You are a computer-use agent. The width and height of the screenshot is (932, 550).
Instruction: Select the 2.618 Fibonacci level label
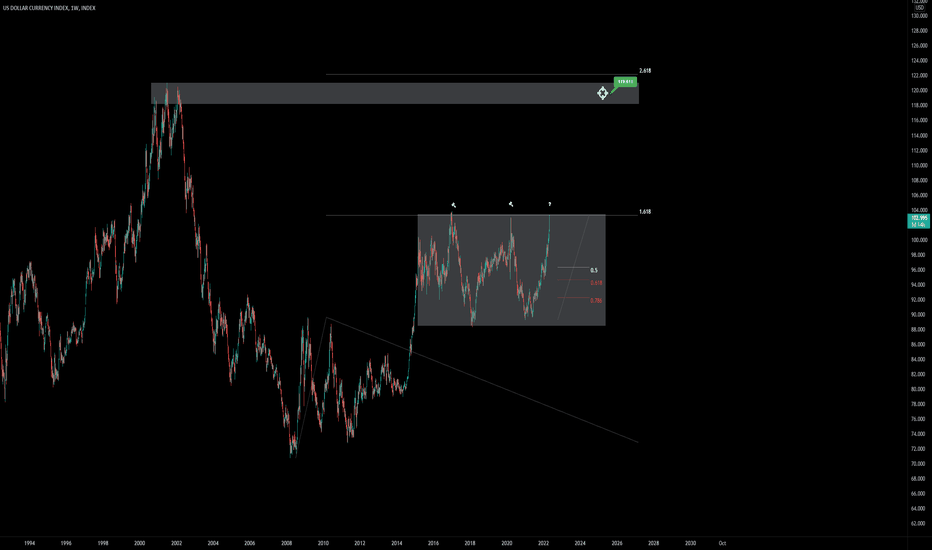tap(645, 71)
